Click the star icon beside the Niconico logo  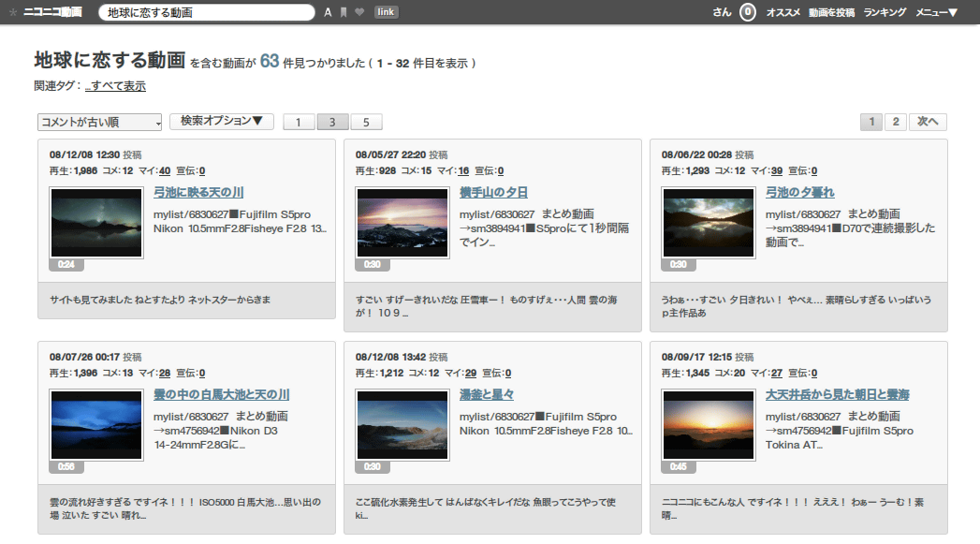pyautogui.click(x=13, y=12)
